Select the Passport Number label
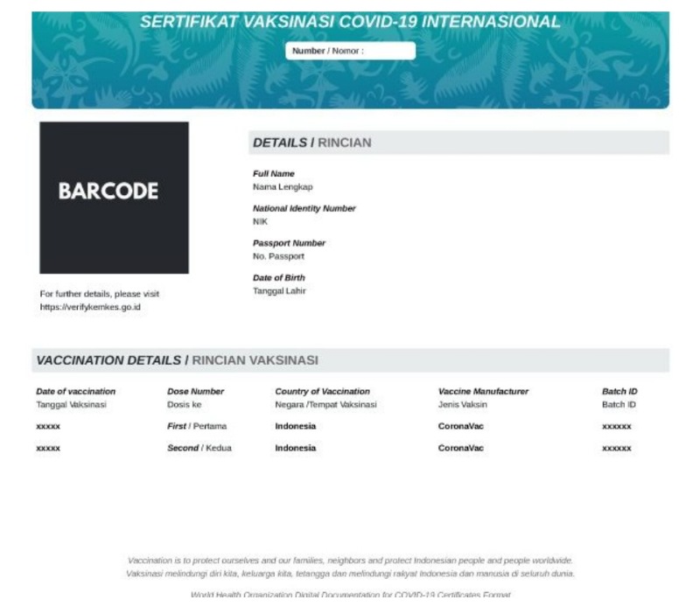Image resolution: width=700 pixels, height=607 pixels. [x=289, y=243]
